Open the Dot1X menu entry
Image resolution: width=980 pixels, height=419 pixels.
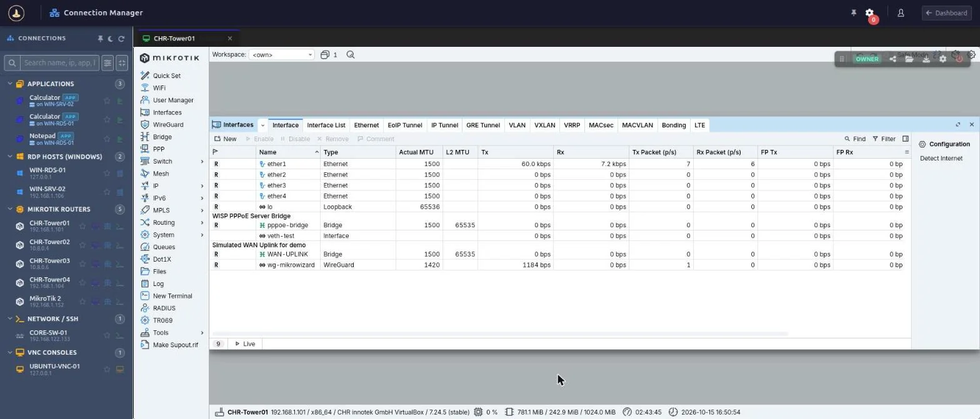pyautogui.click(x=162, y=259)
